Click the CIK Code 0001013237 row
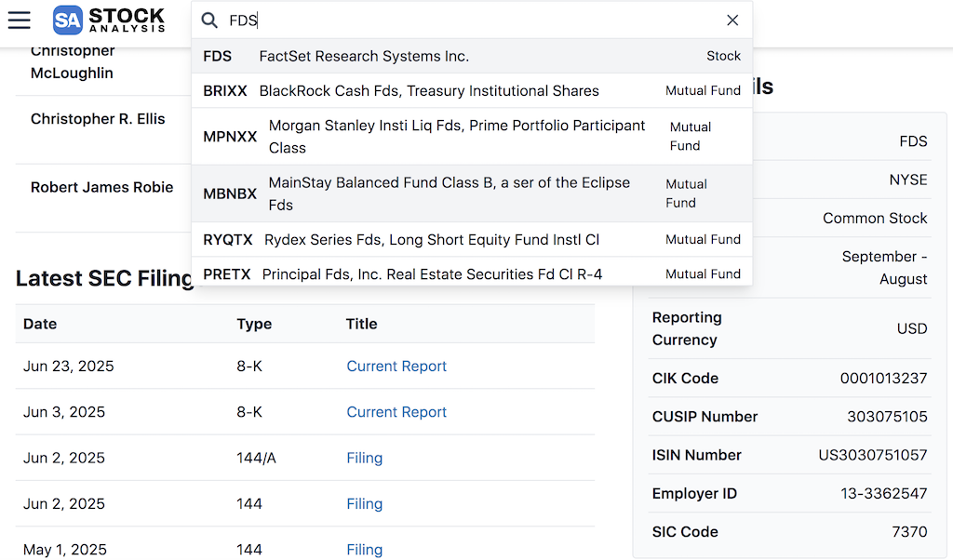Screen dimensions: 953x560 789,379
